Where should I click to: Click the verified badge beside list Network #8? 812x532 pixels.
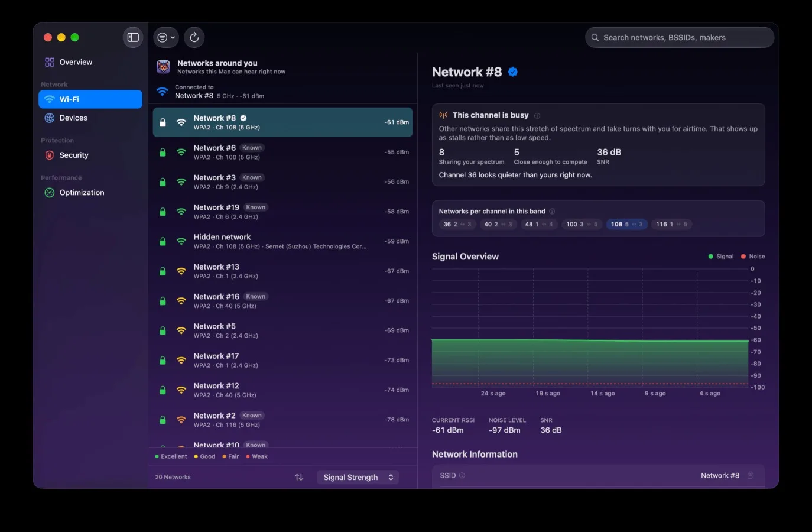[x=243, y=118]
